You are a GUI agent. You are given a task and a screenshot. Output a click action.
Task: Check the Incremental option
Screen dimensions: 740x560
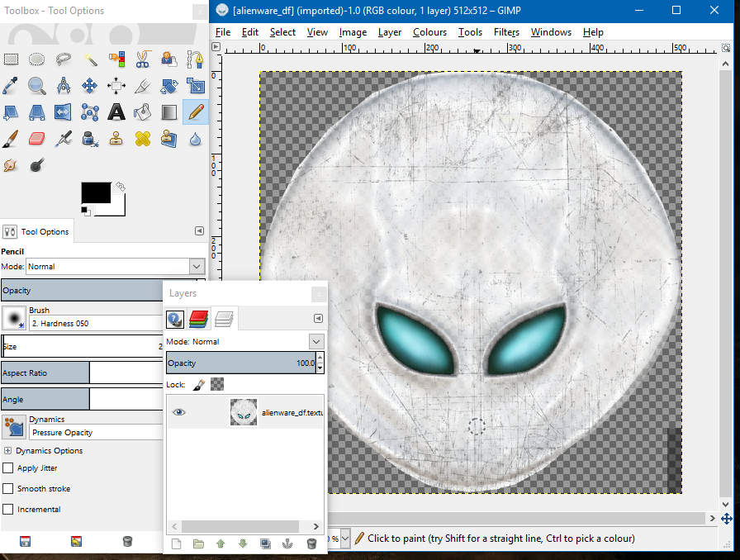[8, 510]
